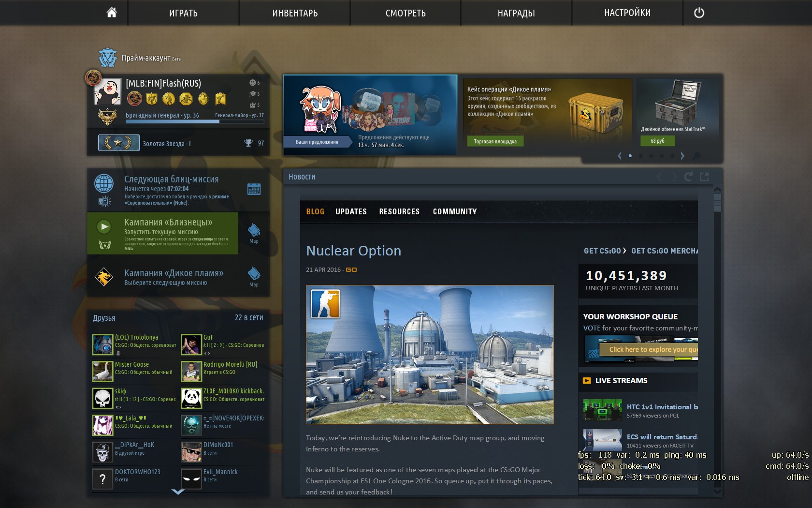The height and width of the screenshot is (508, 812).
Task: Open the ECS will return stream link
Action: [x=662, y=437]
